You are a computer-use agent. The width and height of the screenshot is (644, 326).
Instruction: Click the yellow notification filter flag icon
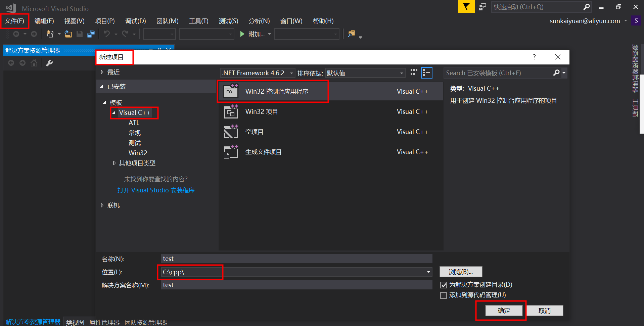click(466, 7)
